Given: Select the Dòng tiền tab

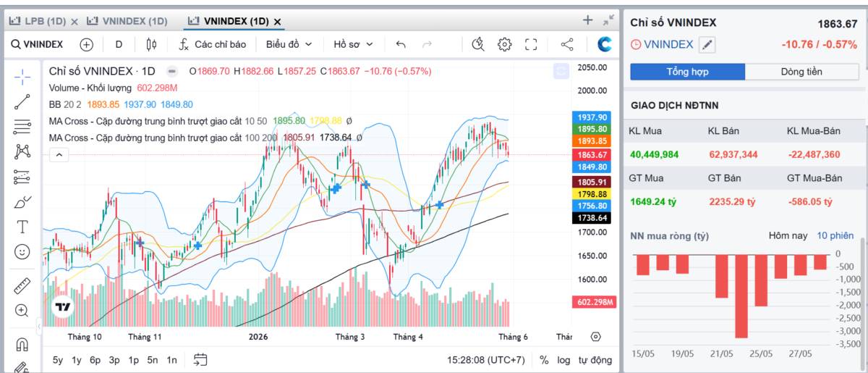Looking at the screenshot, I should coord(801,72).
